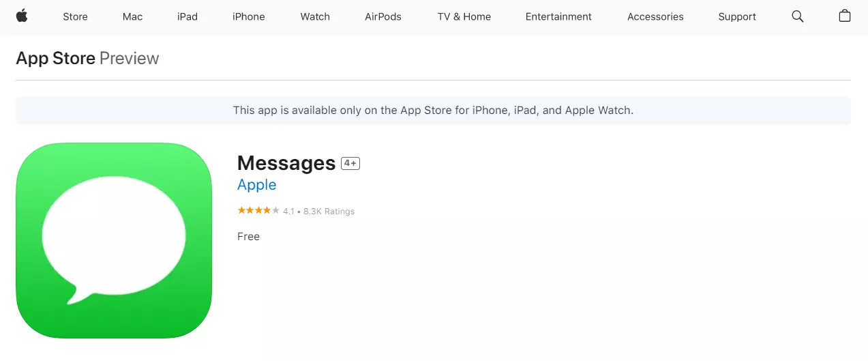Click the green Messages app icon
The width and height of the screenshot is (868, 361).
(x=114, y=240)
